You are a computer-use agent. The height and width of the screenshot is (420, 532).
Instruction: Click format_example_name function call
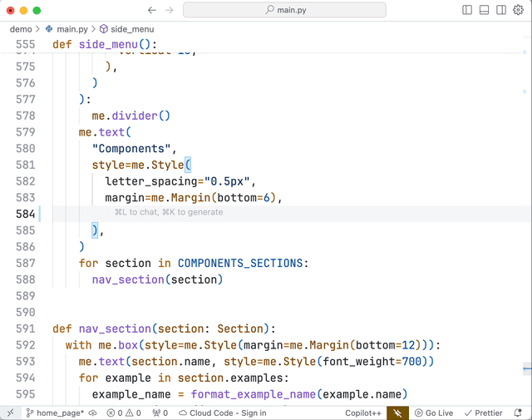[x=253, y=394]
